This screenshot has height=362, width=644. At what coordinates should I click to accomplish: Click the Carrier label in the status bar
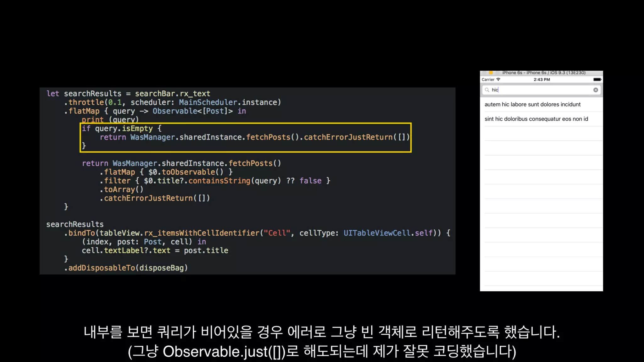(x=488, y=80)
